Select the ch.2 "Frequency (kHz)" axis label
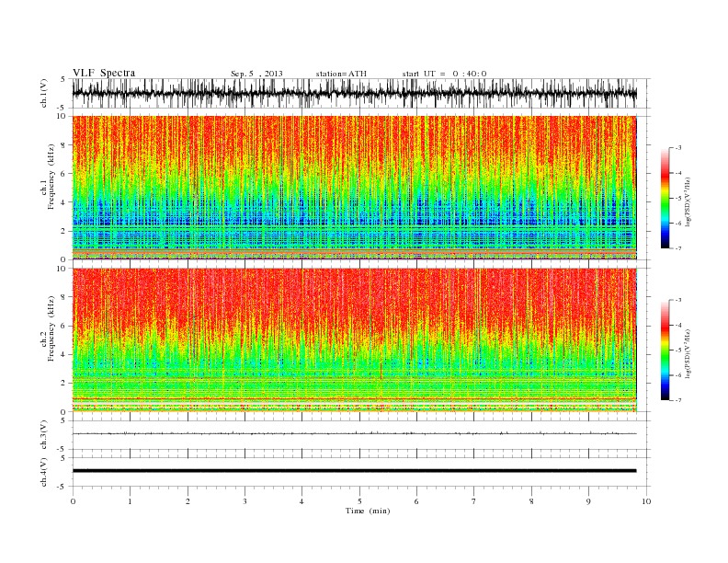728x563 pixels. (51, 329)
